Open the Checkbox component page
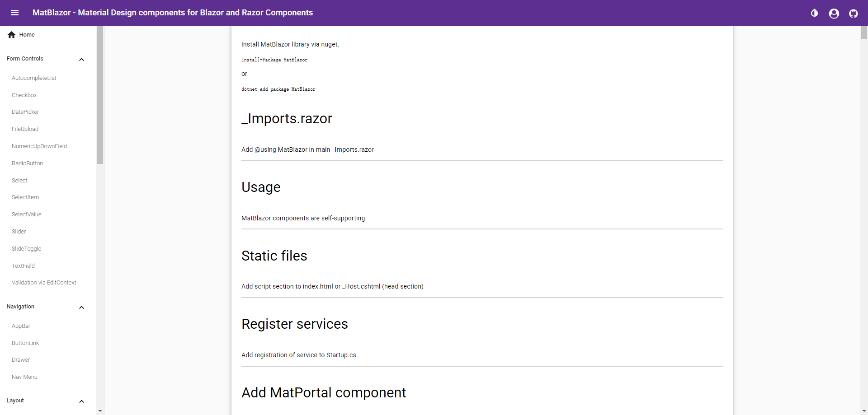Image resolution: width=868 pixels, height=415 pixels. click(24, 95)
